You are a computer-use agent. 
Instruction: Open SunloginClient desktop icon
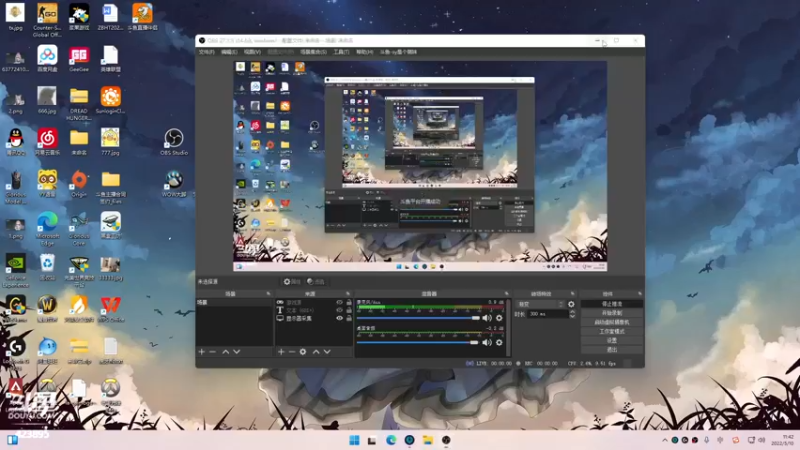coord(111,100)
